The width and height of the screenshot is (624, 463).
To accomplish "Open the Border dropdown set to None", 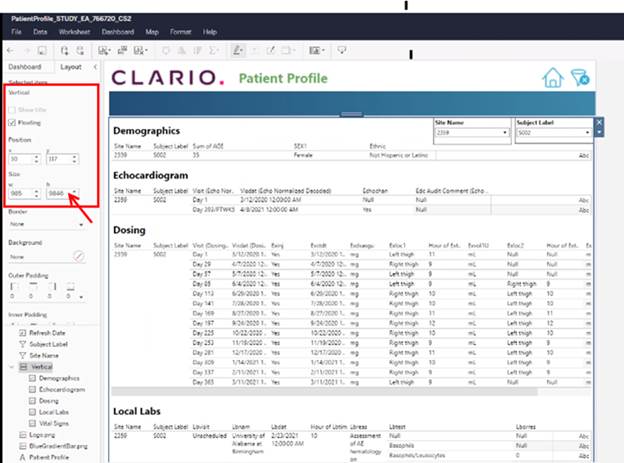I will (47, 224).
